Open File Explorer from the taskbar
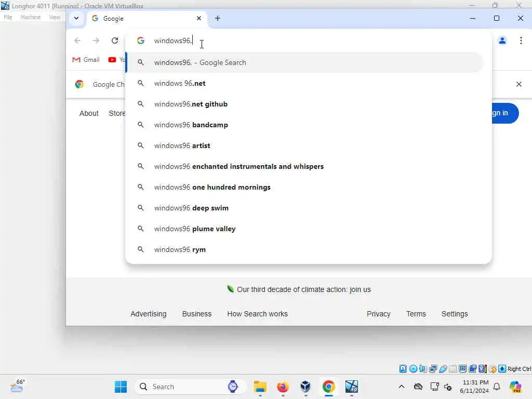Screen dimensions: 532x399 [x=260, y=387]
